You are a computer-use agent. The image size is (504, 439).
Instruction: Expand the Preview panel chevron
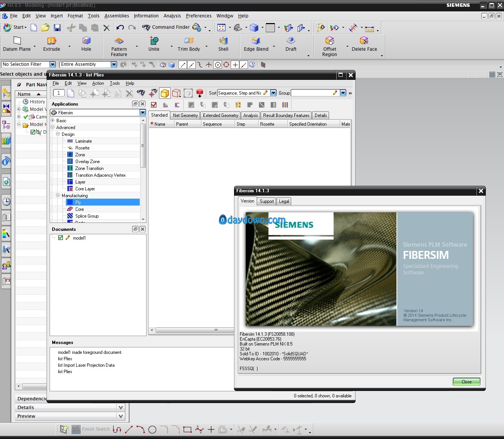[121, 416]
